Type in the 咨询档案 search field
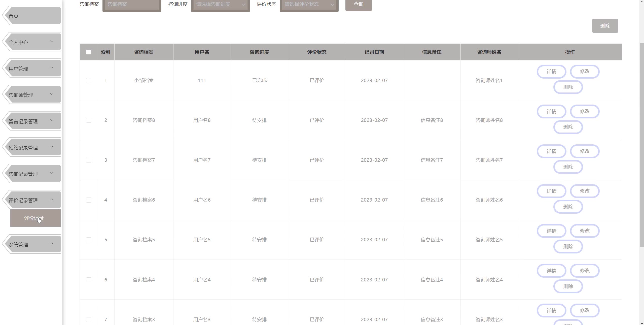The image size is (644, 325). coord(132,4)
